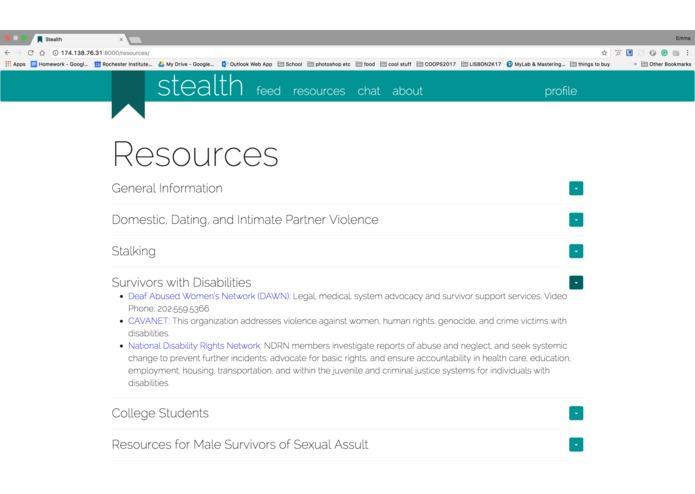
Task: Expand Resources for Male Survivors section
Action: [x=576, y=445]
